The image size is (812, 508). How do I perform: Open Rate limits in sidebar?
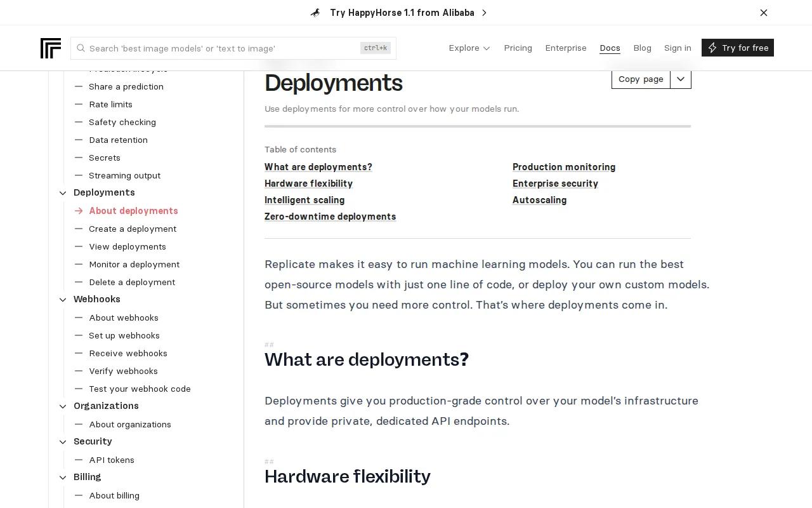tap(111, 104)
